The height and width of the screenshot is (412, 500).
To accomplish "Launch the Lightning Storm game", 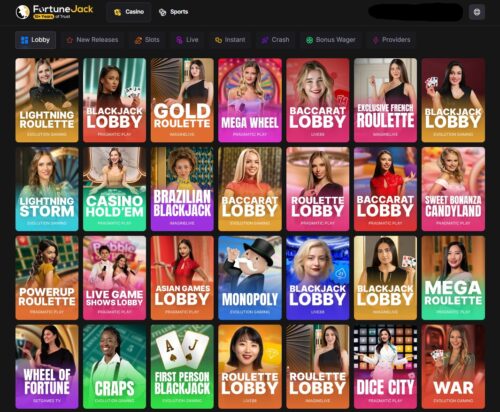I will coord(47,189).
